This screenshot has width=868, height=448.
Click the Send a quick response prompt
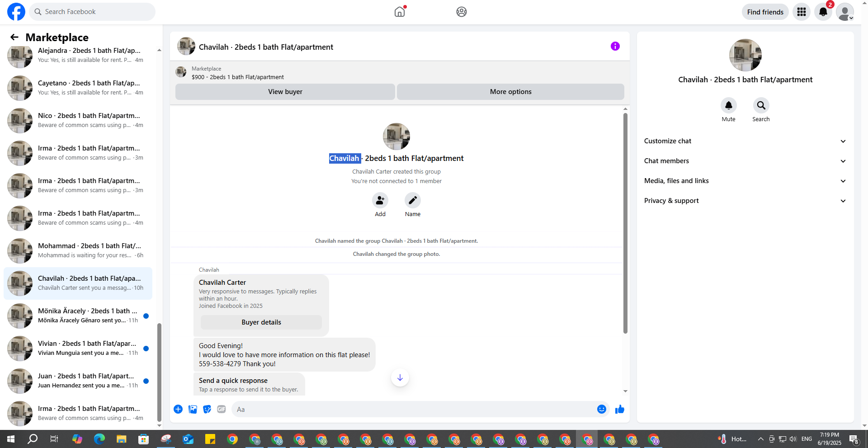point(249,384)
